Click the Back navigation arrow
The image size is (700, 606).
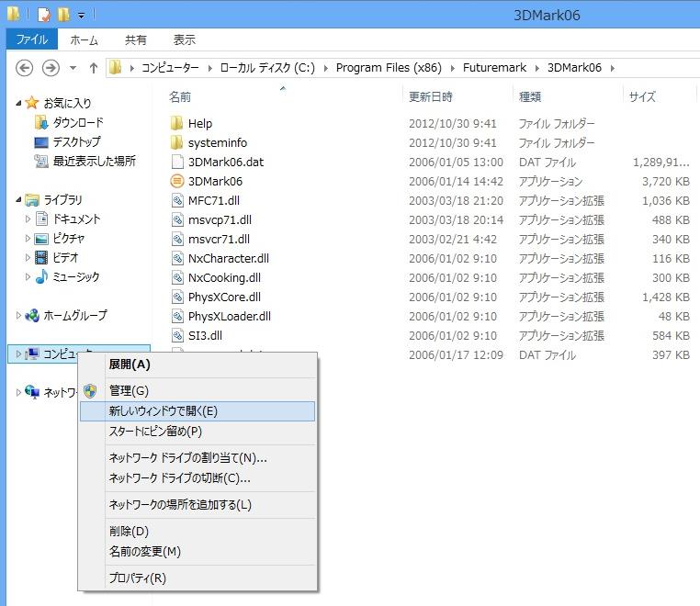(24, 68)
